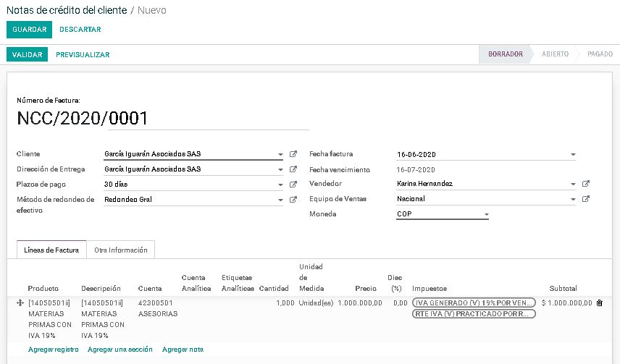Grab the drag handle of invoice line
The height and width of the screenshot is (364, 620).
click(x=20, y=302)
